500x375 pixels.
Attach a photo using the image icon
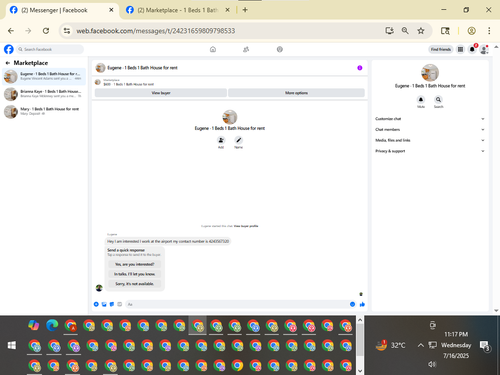pos(104,304)
